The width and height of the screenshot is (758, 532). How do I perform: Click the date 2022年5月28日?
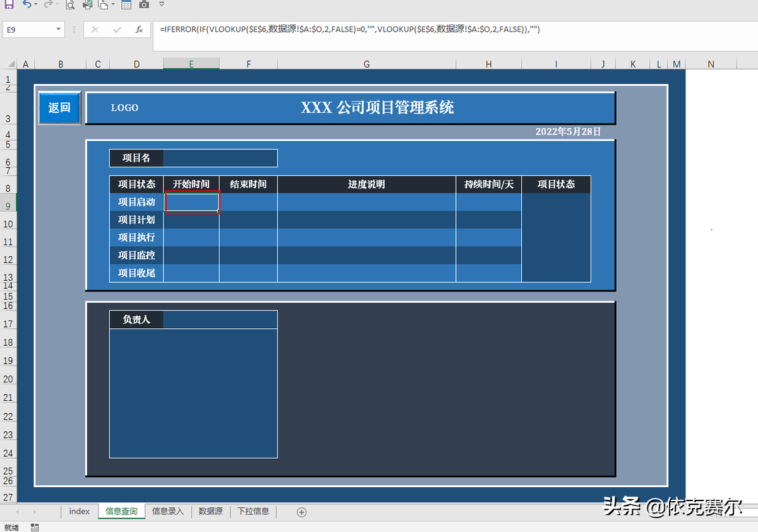(568, 131)
